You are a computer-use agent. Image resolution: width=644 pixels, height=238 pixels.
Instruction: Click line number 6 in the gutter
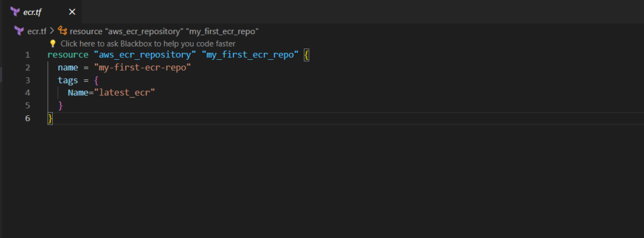pos(28,118)
